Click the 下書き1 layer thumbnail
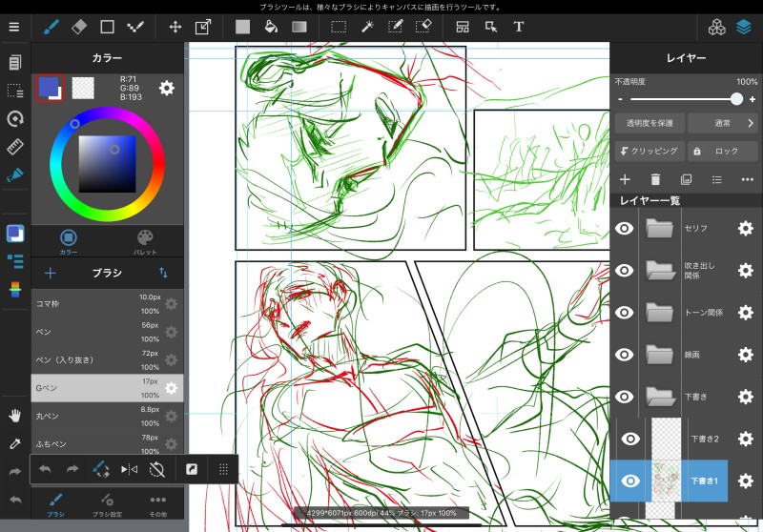The width and height of the screenshot is (763, 532). click(x=666, y=481)
